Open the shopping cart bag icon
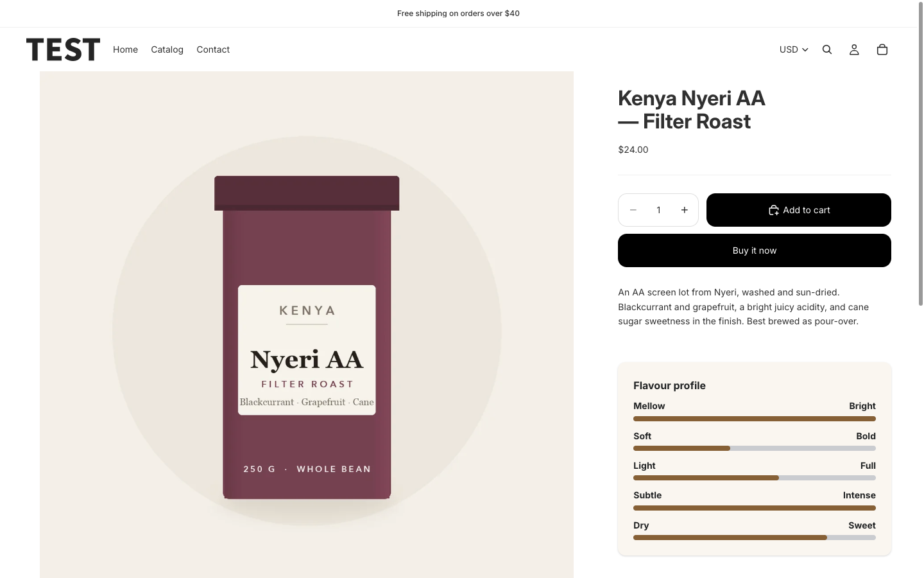924x578 pixels. 882,49
